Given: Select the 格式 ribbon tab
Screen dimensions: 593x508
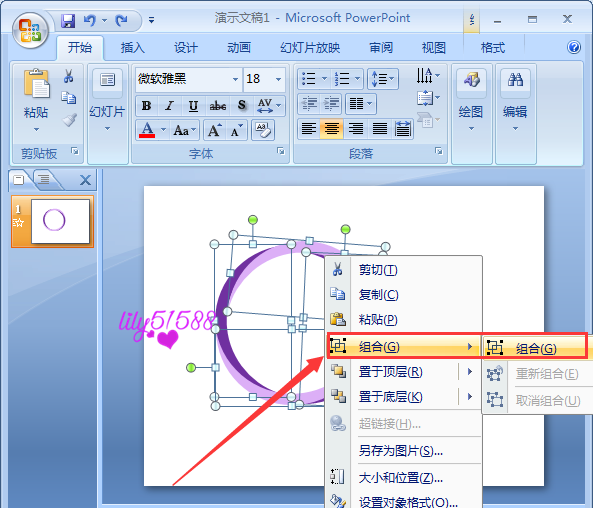Looking at the screenshot, I should click(492, 48).
